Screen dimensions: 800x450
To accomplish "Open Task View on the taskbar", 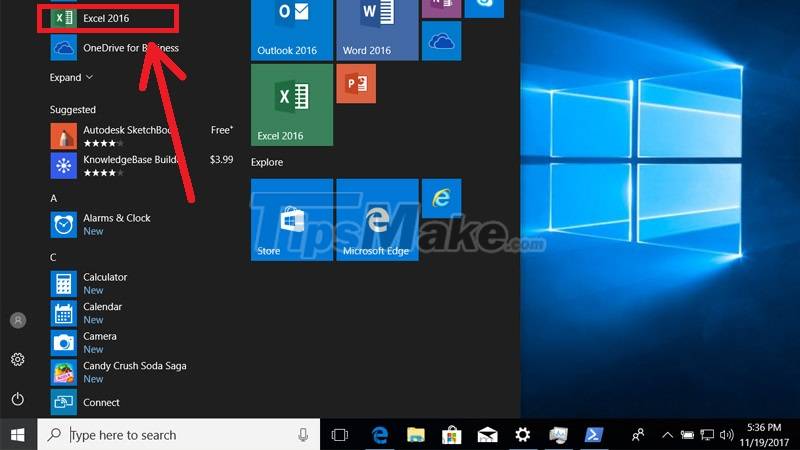I will click(340, 435).
